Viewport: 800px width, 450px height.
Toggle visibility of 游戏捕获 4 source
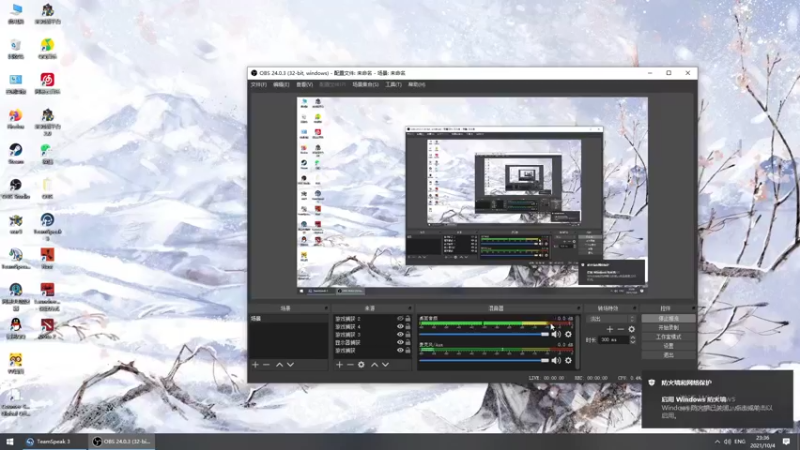[x=400, y=327]
